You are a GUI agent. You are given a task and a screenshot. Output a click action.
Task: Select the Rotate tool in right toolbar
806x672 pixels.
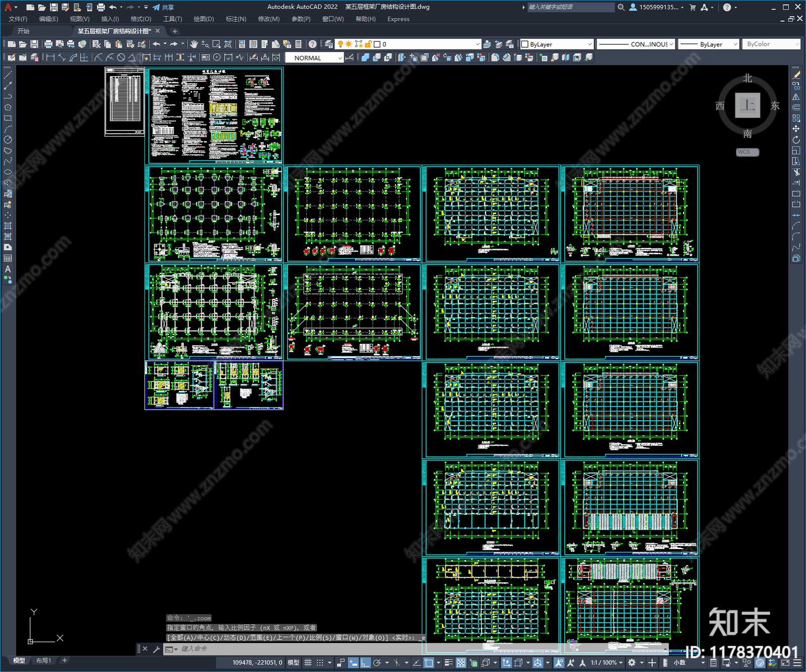[x=796, y=140]
